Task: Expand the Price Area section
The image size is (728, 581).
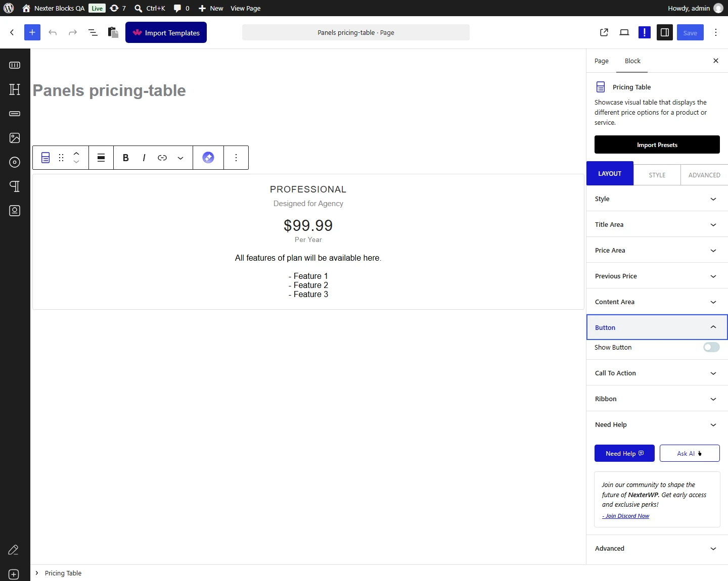Action: [x=657, y=250]
